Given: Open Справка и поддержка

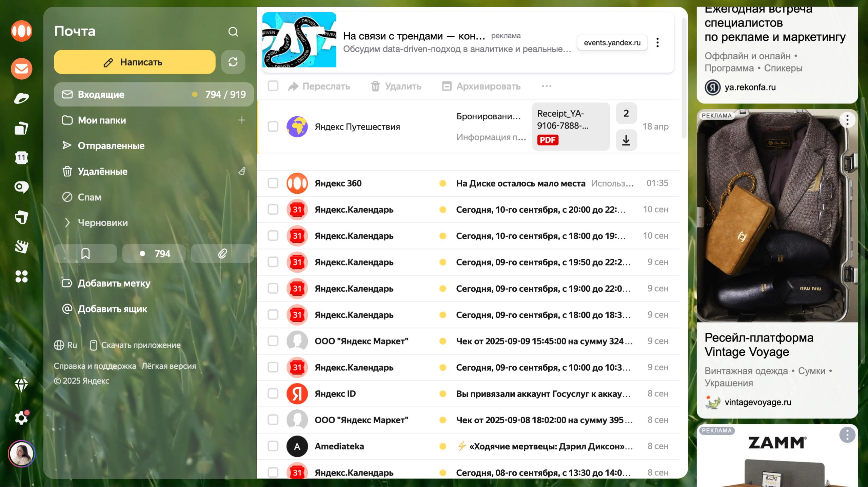Looking at the screenshot, I should click(x=95, y=366).
